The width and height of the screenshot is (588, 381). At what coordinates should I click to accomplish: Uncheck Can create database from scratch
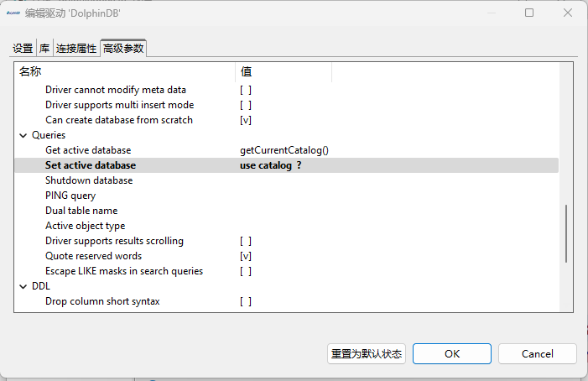pos(246,120)
